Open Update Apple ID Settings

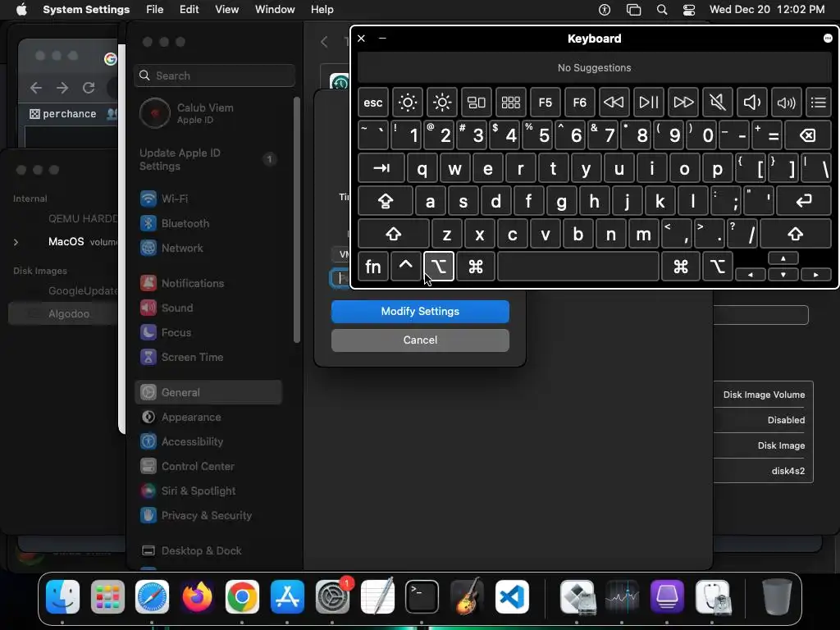tap(208, 159)
